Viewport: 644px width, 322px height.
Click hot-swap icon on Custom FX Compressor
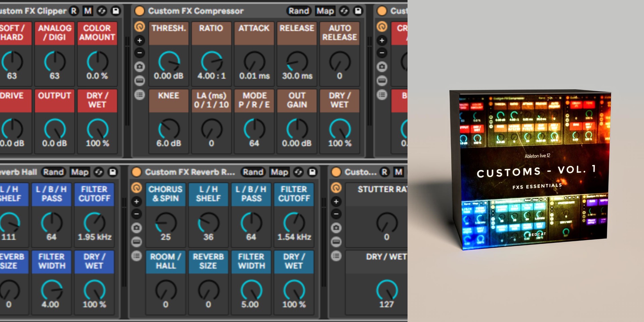pyautogui.click(x=344, y=11)
